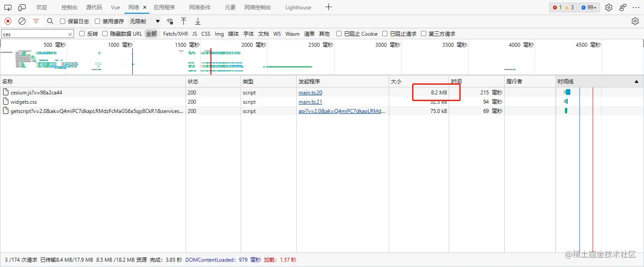Click the overview timeline at 2000 毫秒
Image resolution: width=644 pixels, height=267 pixels.
tap(253, 45)
